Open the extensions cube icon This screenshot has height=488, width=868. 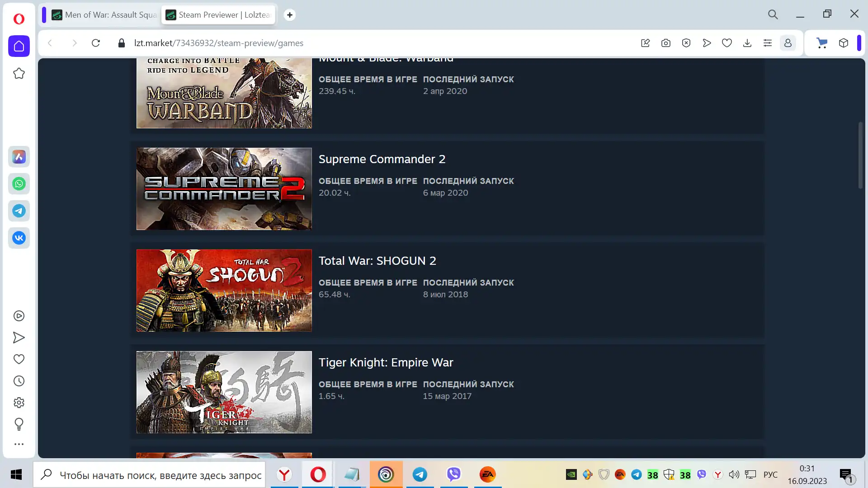844,43
